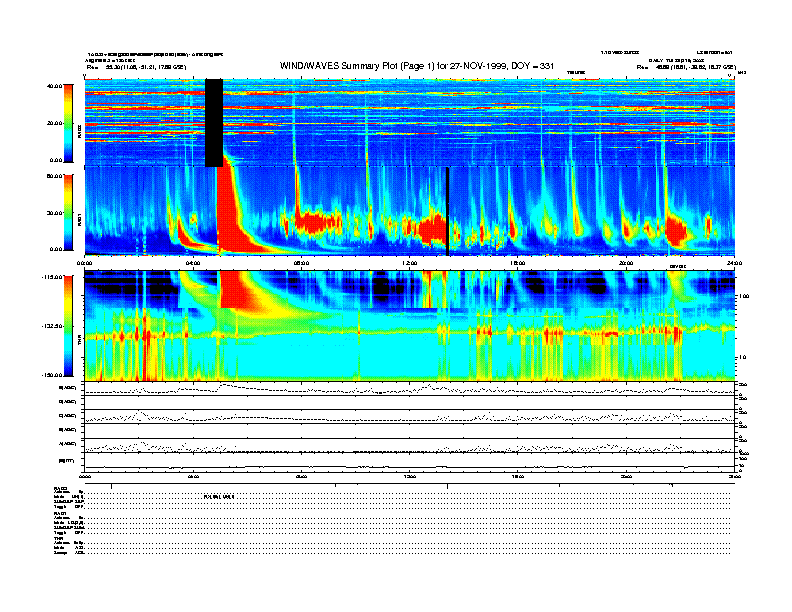Click the 08:00 time label under RAD1
Image resolution: width=792 pixels, height=612 pixels.
pyautogui.click(x=302, y=263)
